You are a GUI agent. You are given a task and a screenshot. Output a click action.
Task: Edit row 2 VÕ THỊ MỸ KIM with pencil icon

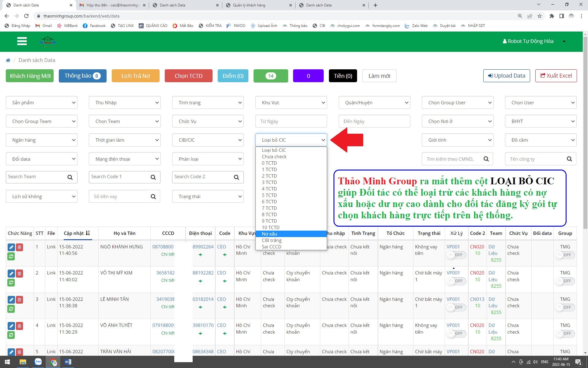(x=11, y=274)
